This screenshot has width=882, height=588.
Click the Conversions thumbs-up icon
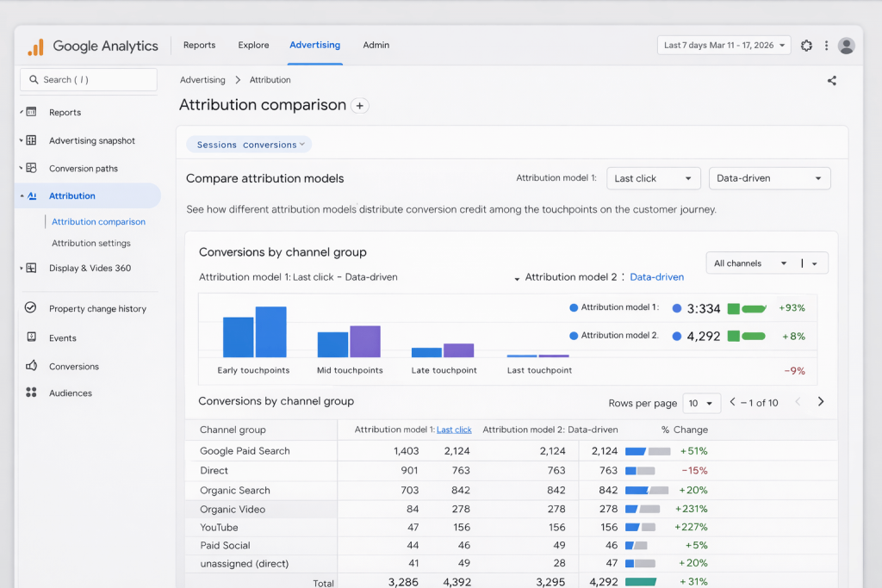point(32,365)
